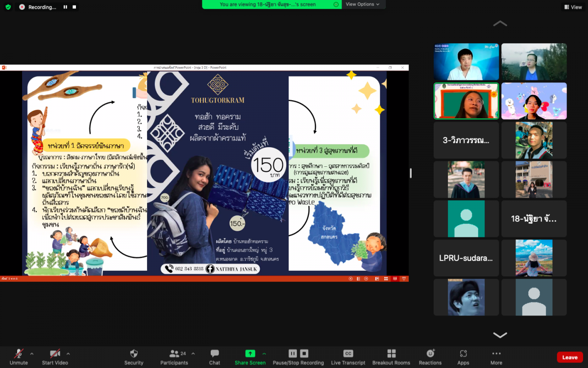588x368 pixels.
Task: Toggle Live Transcript captions
Action: (x=348, y=354)
